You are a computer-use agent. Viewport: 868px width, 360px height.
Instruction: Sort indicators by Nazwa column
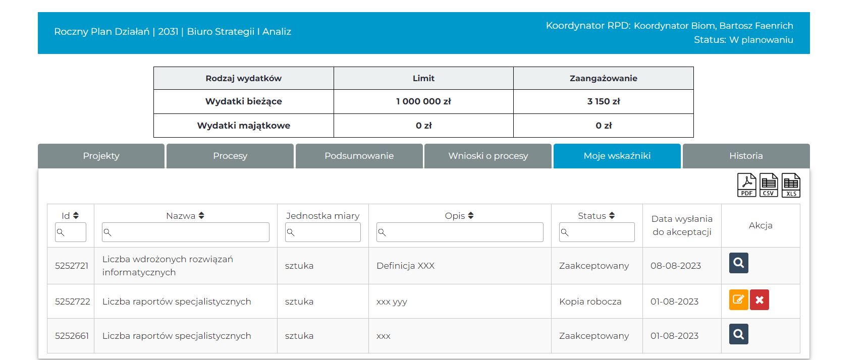pyautogui.click(x=201, y=216)
